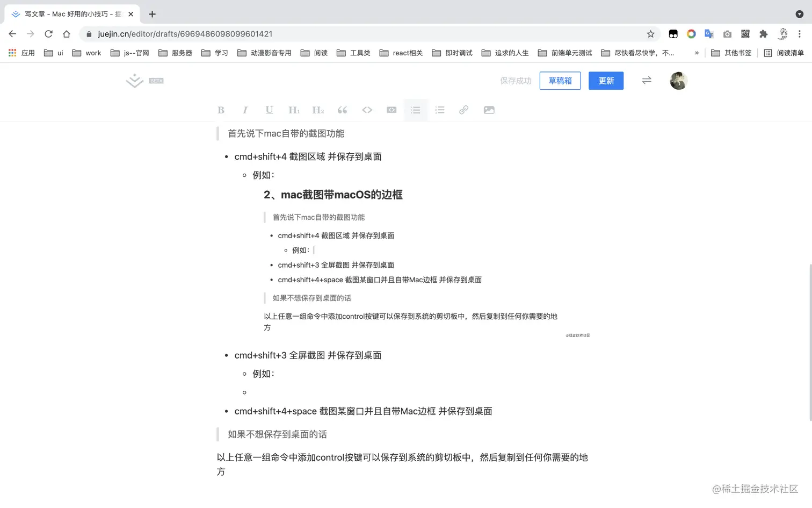Open the Extensions puzzle menu
The height and width of the screenshot is (508, 812).
pos(763,34)
